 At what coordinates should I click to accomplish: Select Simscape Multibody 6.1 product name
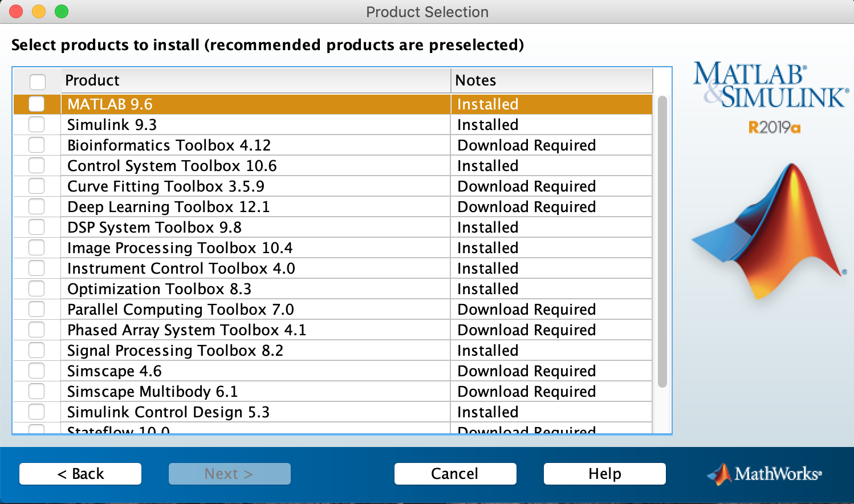[x=152, y=392]
